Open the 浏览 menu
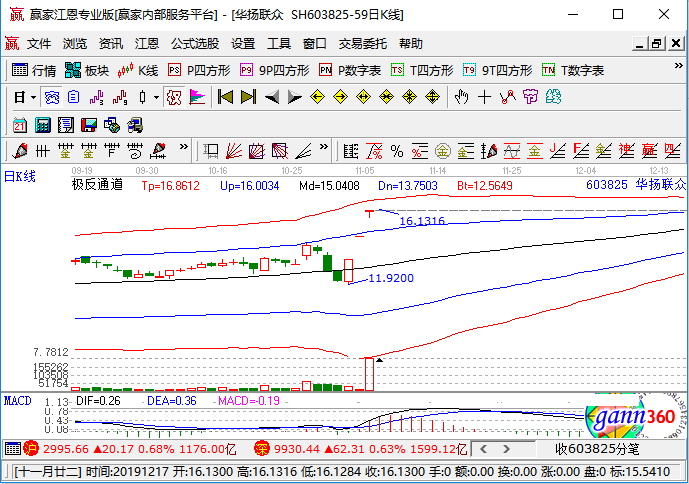 tap(75, 44)
